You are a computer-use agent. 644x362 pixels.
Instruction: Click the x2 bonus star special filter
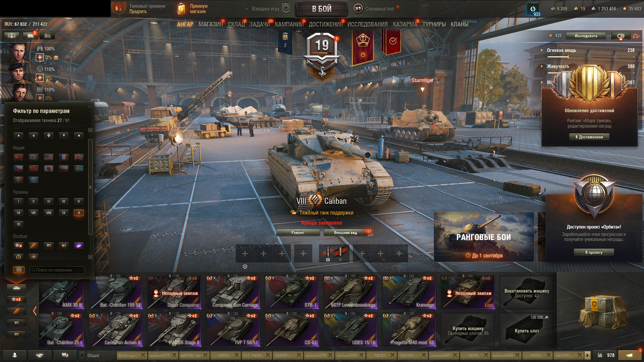[x=18, y=245]
